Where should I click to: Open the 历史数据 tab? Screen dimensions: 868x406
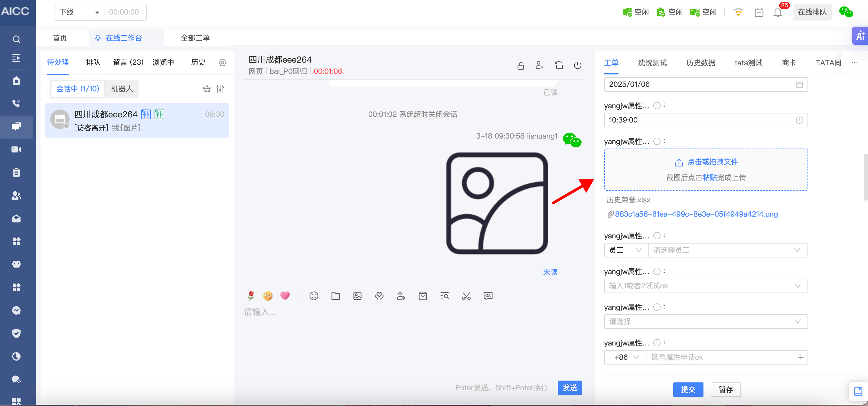700,63
